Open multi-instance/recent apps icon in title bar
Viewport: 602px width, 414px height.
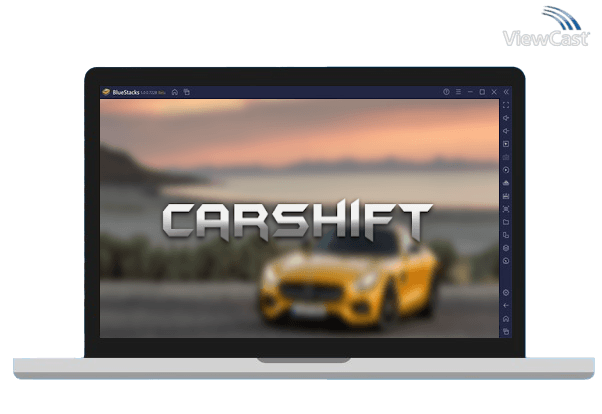pyautogui.click(x=187, y=92)
